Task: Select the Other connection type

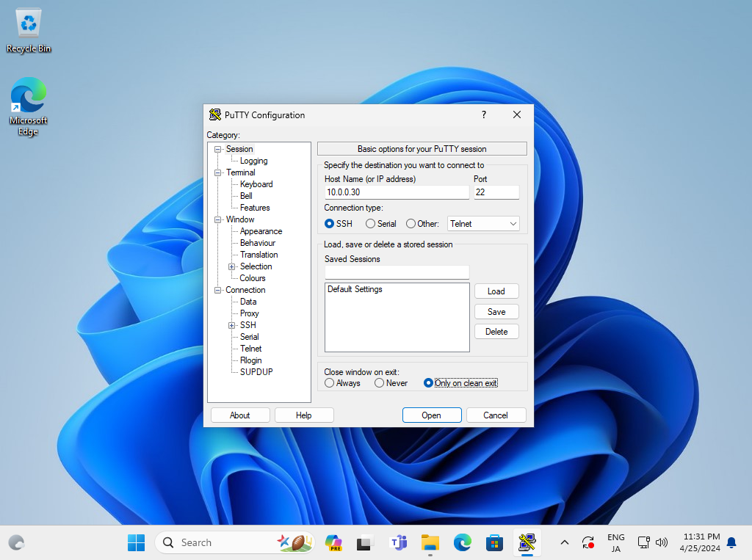Action: tap(422, 224)
